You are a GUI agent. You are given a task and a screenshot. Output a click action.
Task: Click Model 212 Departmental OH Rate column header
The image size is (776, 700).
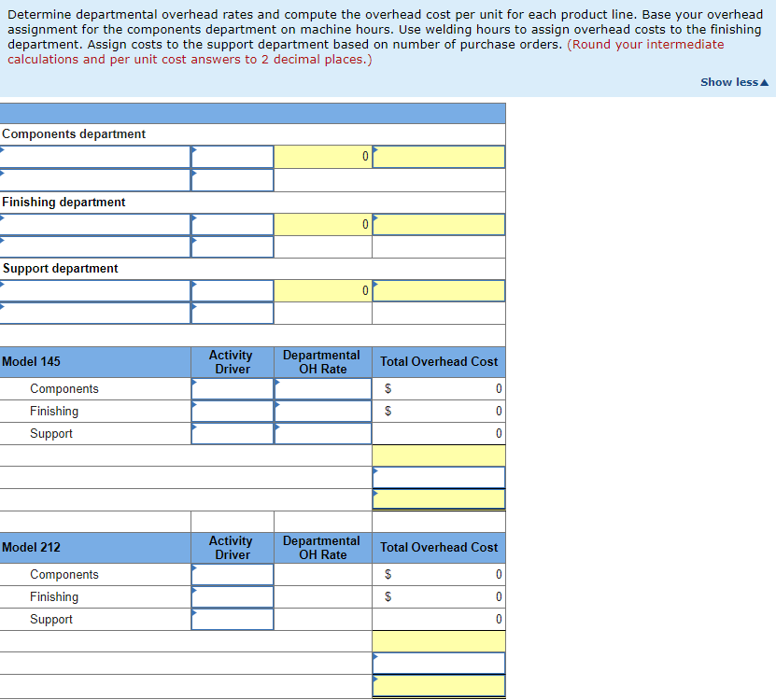tap(321, 547)
